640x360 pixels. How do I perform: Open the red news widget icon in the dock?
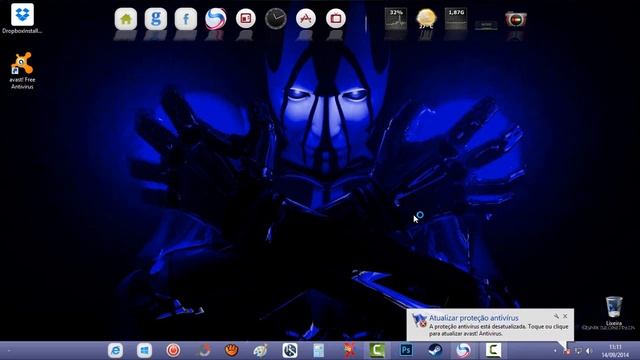[x=246, y=18]
